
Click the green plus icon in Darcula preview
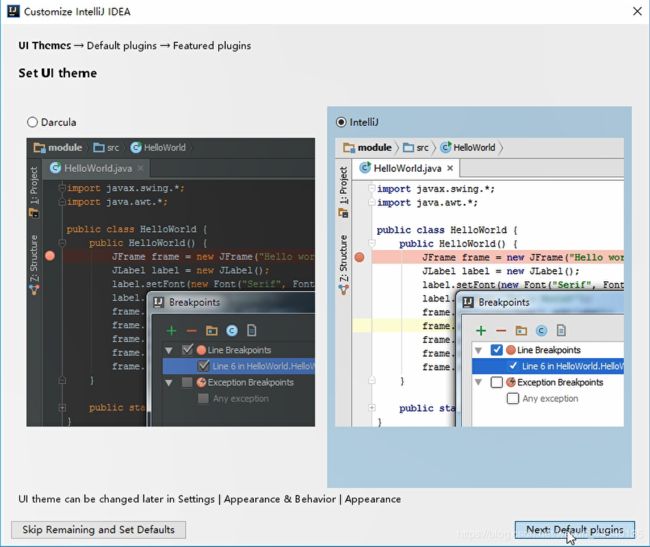coord(171,331)
